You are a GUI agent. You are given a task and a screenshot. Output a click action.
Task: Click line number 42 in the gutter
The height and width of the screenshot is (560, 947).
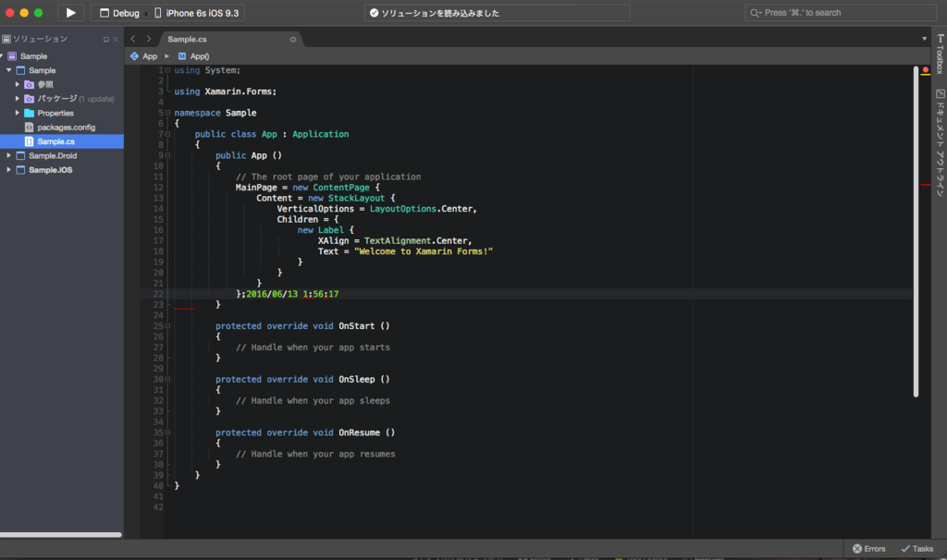click(x=157, y=507)
